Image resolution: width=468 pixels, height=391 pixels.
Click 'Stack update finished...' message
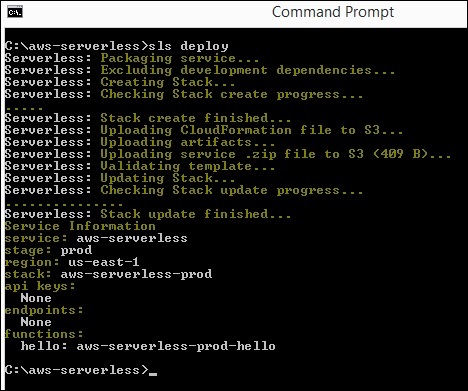coord(148,214)
